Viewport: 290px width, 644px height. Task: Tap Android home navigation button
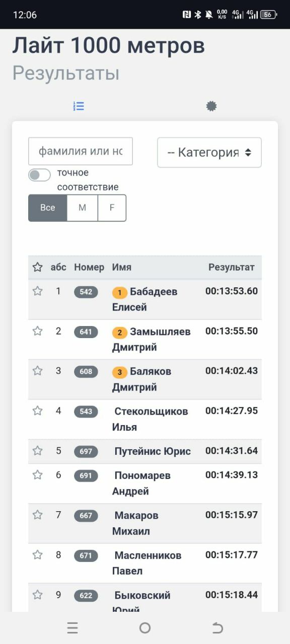click(145, 627)
